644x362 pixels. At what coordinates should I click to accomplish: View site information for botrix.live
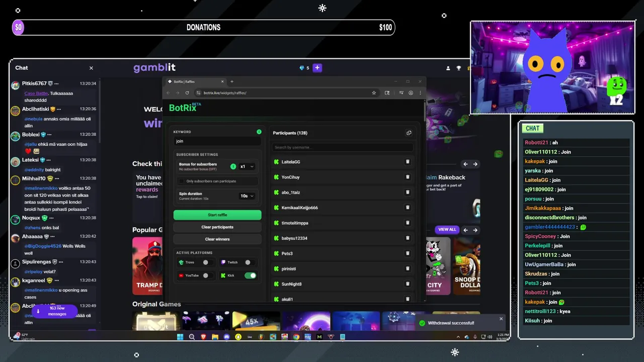point(199,93)
